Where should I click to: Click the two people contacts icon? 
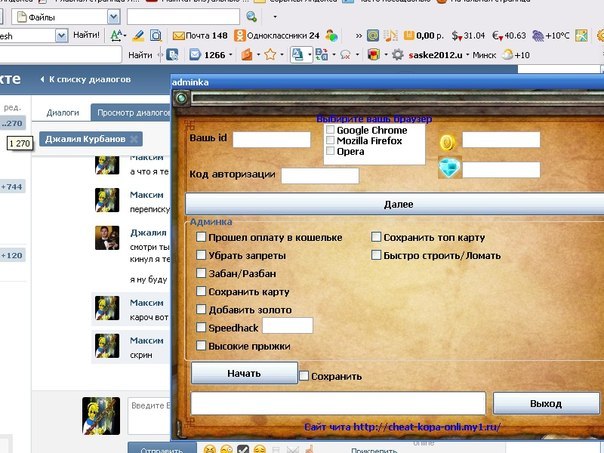point(331,36)
